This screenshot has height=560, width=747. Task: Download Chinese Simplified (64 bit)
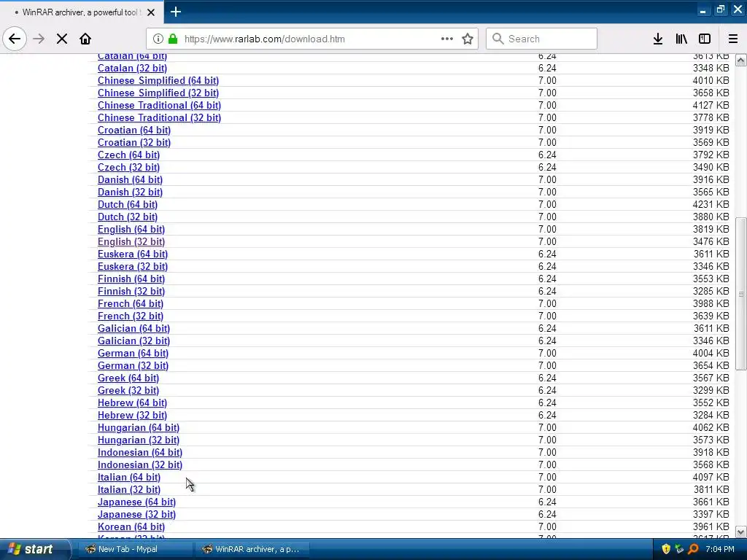(x=158, y=80)
